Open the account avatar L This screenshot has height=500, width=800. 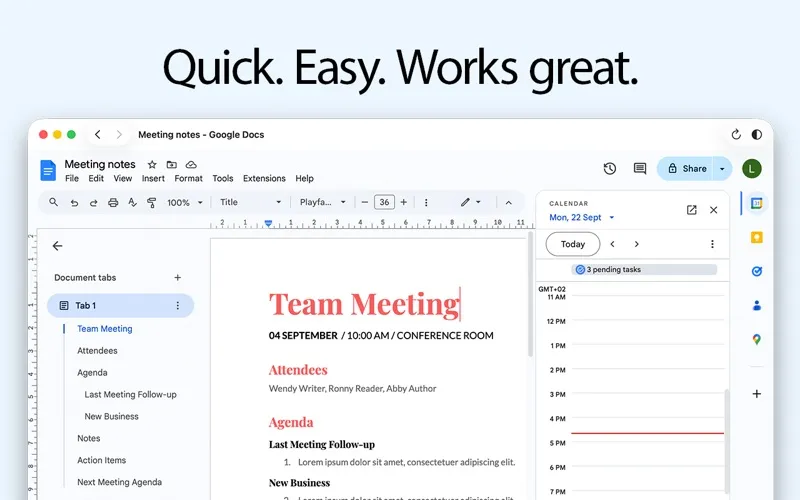(752, 168)
